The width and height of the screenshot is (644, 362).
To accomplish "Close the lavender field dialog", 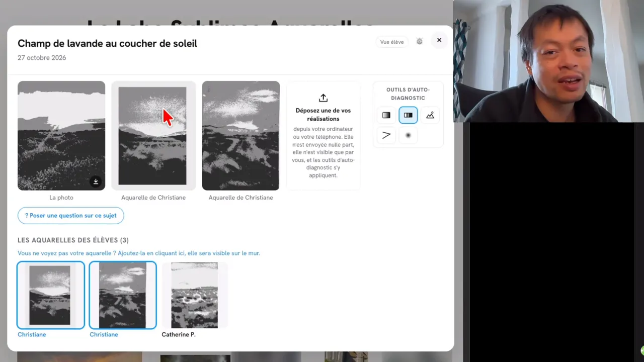I will 439,40.
